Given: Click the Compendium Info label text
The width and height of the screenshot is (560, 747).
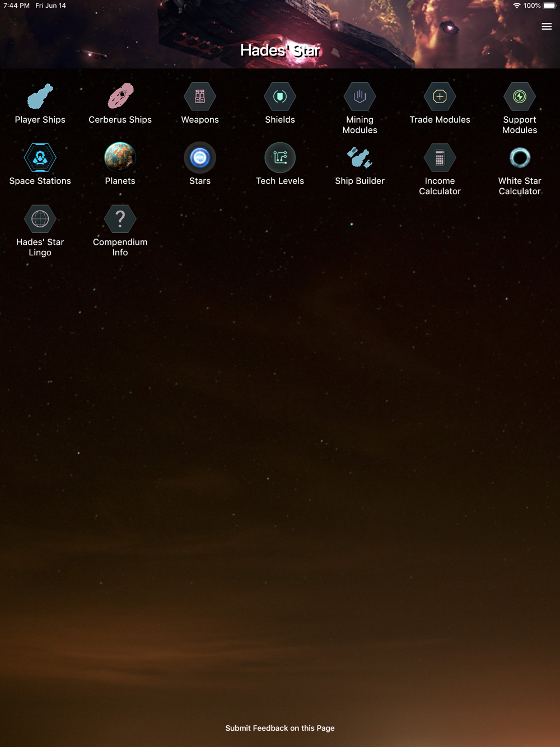Looking at the screenshot, I should coord(120,247).
